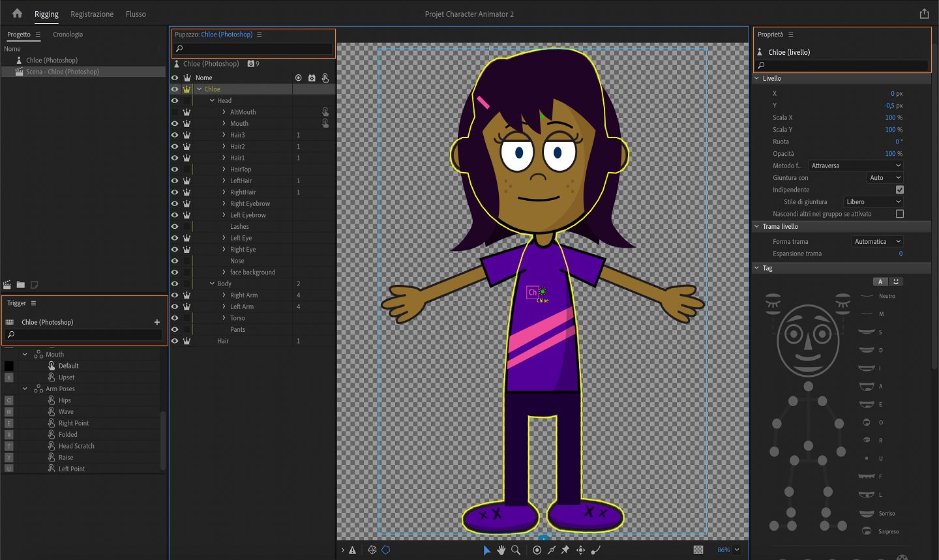This screenshot has width=939, height=560.
Task: Click the neck joint tag on the body diagram
Action: click(809, 387)
